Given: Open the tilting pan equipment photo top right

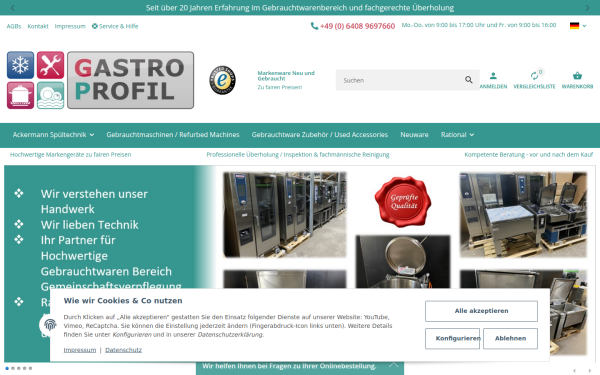Looking at the screenshot, I should [x=523, y=214].
